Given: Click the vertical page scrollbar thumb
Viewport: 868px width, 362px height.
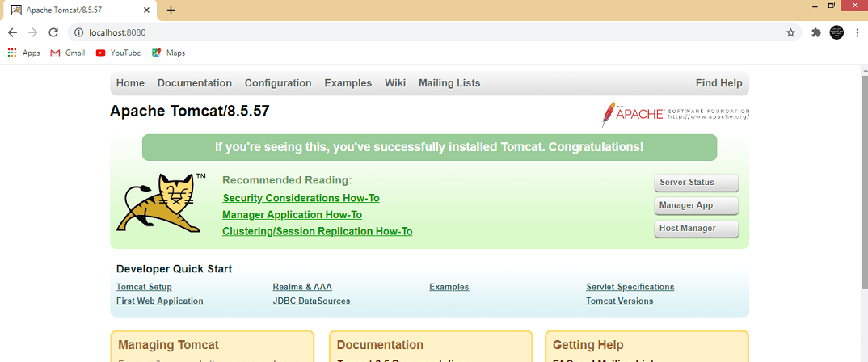Looking at the screenshot, I should point(864,183).
